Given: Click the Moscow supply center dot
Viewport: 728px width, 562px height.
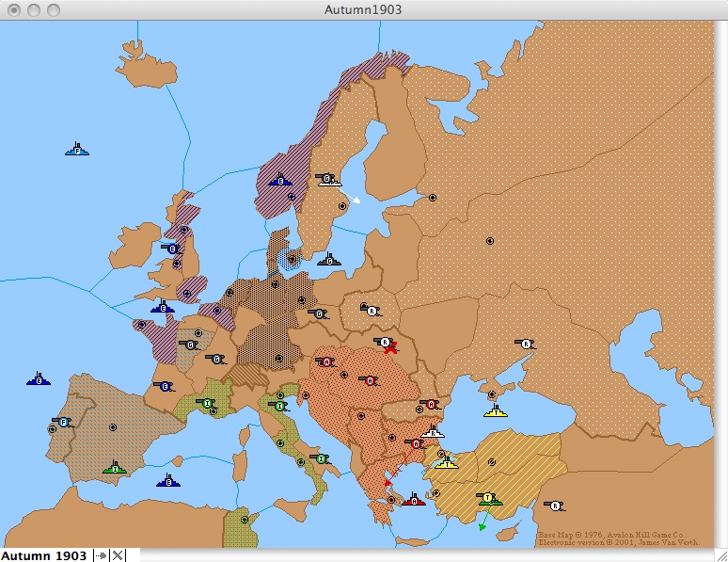Looking at the screenshot, I should [x=490, y=241].
